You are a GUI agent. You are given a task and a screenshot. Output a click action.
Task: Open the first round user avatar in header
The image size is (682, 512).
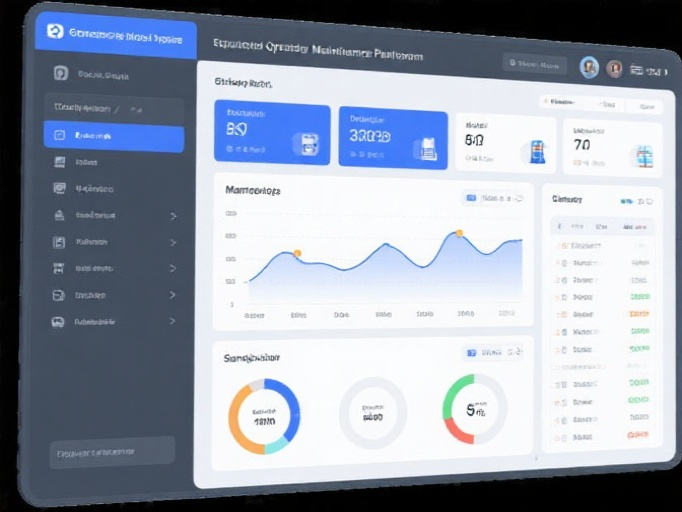click(589, 67)
